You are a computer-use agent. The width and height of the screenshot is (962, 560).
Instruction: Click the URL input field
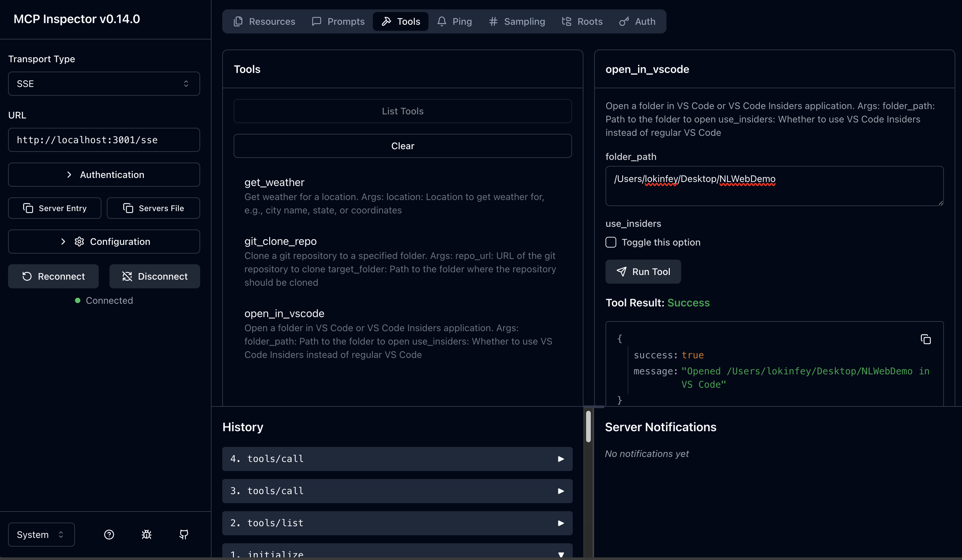pyautogui.click(x=104, y=139)
